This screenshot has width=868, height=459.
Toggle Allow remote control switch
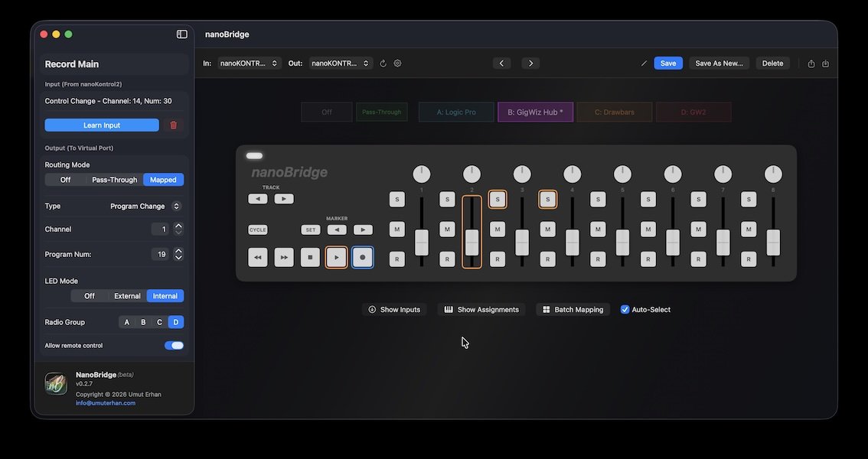tap(174, 346)
